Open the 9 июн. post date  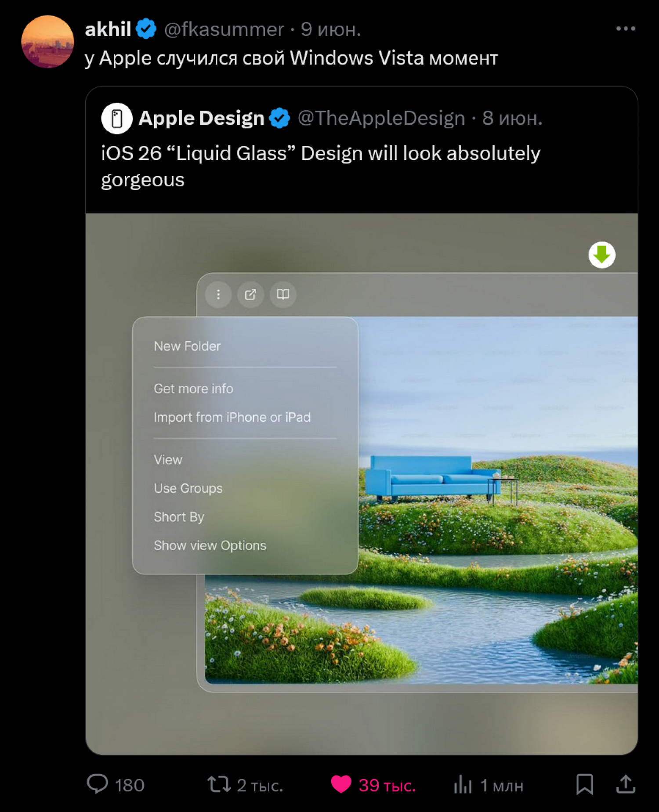click(331, 29)
